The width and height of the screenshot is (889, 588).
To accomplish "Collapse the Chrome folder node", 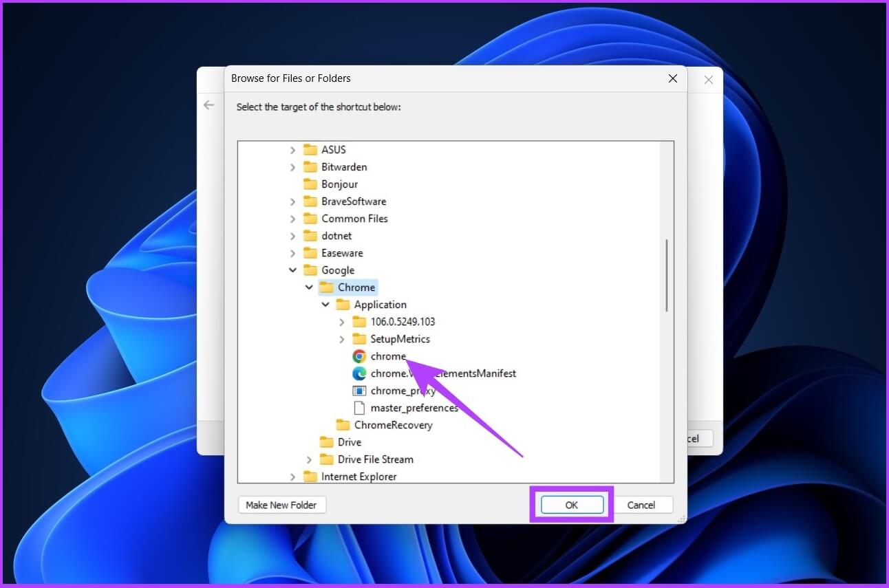I will 309,287.
